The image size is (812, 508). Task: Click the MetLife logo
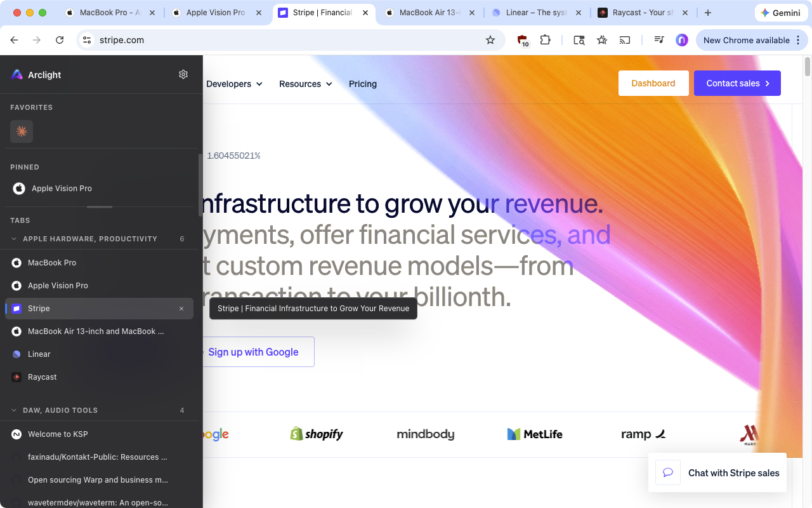535,434
